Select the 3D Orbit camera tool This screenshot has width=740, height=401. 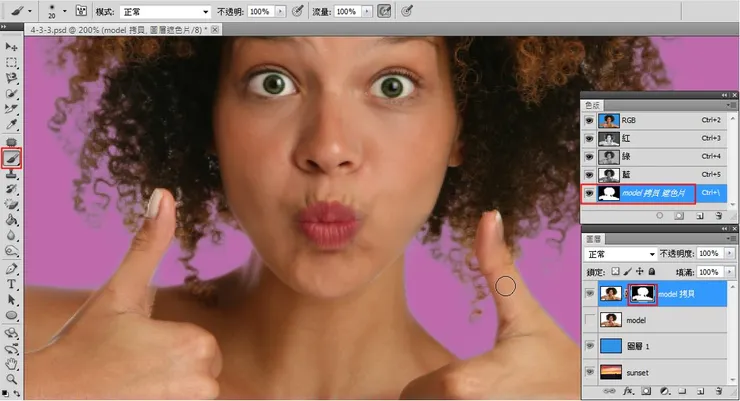(11, 349)
